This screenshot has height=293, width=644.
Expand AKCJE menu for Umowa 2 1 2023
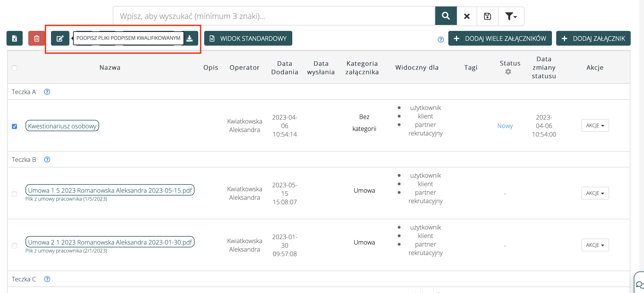point(595,245)
